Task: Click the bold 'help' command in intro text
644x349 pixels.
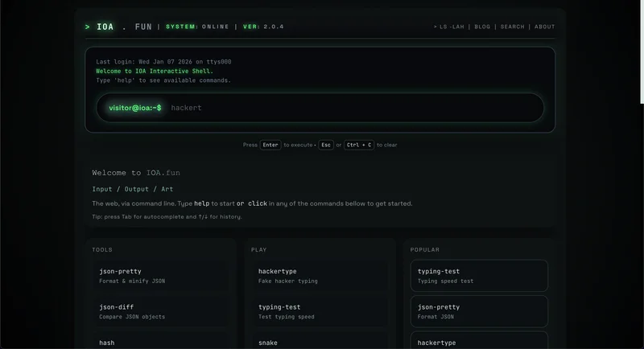Action: tap(202, 203)
